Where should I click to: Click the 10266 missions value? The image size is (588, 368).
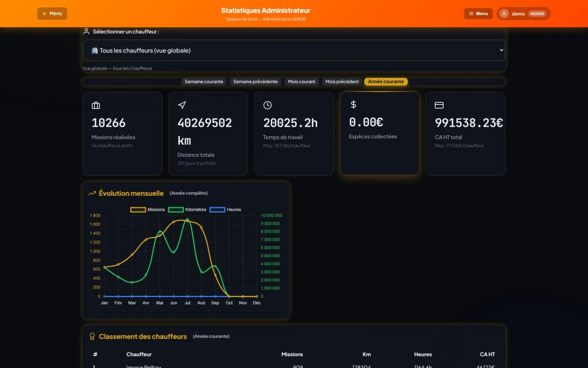pos(109,123)
